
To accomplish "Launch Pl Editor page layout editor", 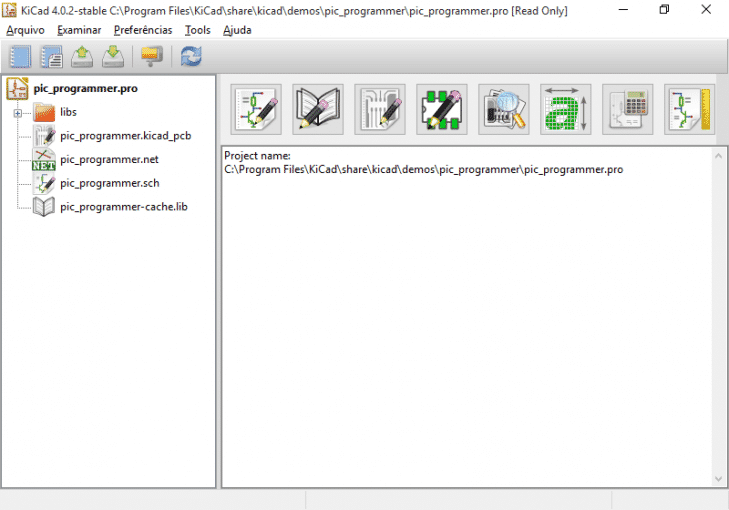I will tap(689, 109).
